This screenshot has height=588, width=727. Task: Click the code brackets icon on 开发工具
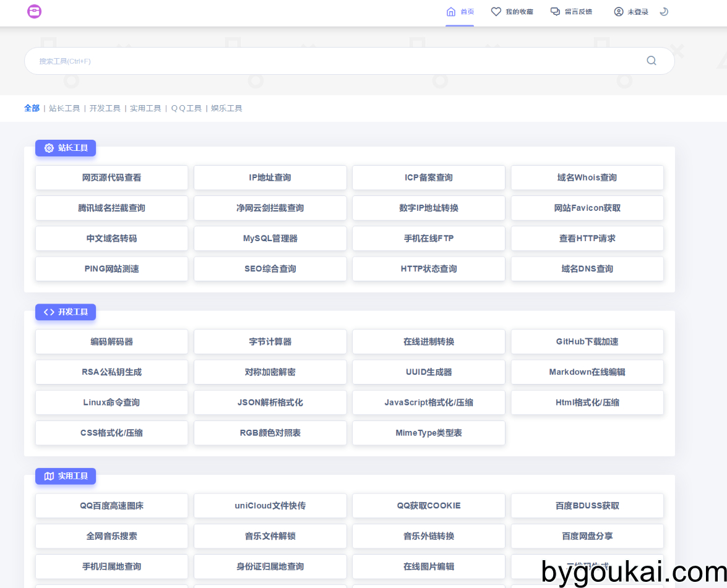click(49, 312)
